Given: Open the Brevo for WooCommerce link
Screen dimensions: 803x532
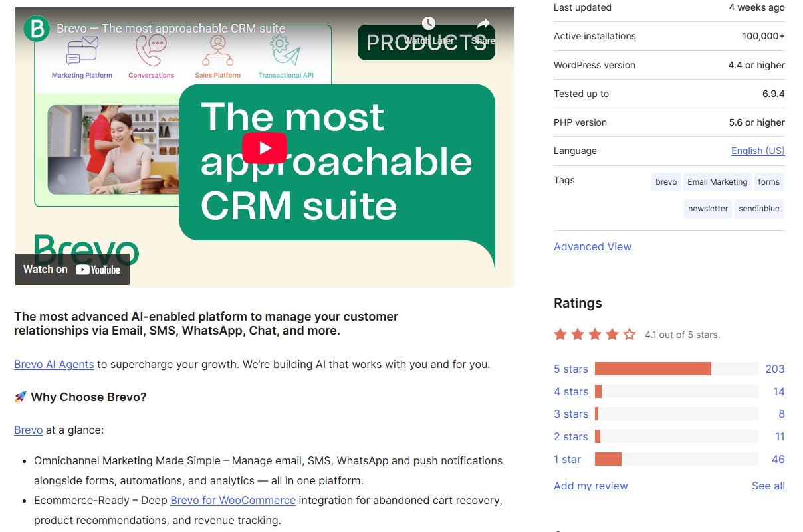Looking at the screenshot, I should [233, 500].
